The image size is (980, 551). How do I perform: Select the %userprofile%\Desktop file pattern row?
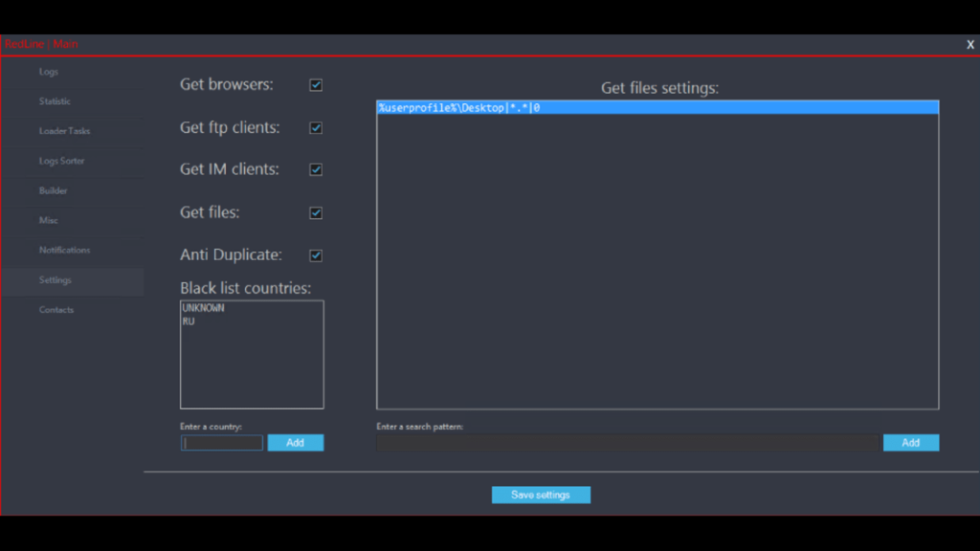[657, 108]
